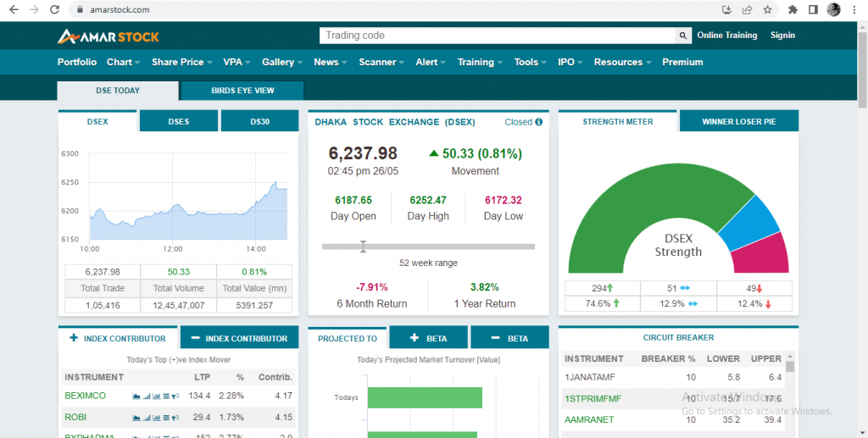Open the browser extensions puzzle icon
This screenshot has height=438, width=868.
[793, 9]
